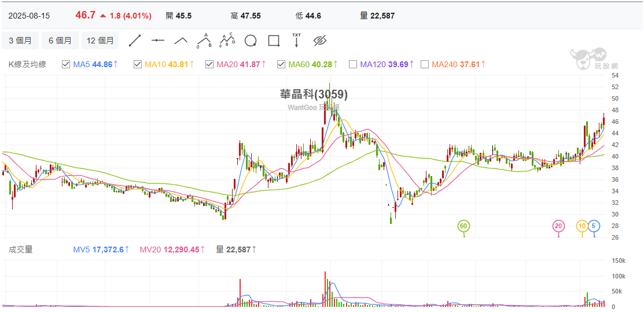Screen dimensions: 644x312
Task: Select the rectangle drawing tool
Action: [274, 41]
